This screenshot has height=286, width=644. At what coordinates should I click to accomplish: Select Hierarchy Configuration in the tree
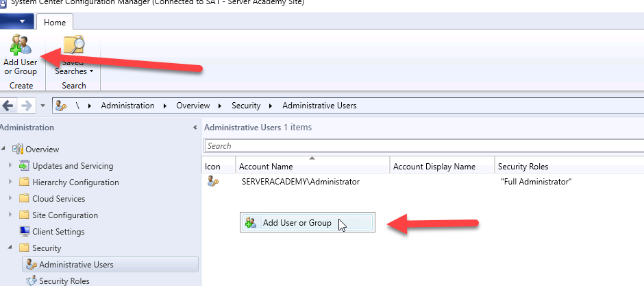(x=75, y=182)
